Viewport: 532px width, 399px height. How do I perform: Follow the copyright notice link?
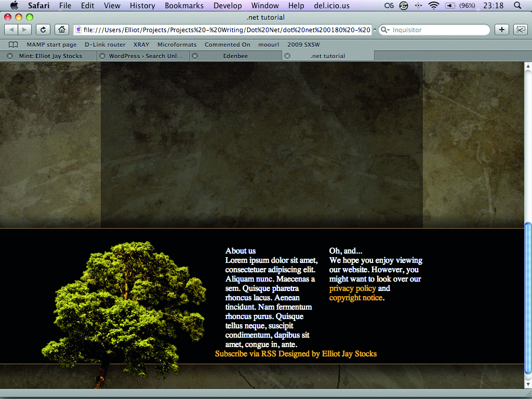click(x=355, y=298)
